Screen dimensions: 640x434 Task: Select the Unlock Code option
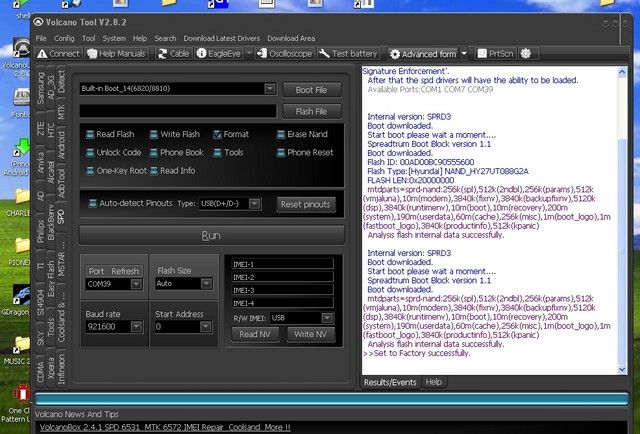[90, 153]
